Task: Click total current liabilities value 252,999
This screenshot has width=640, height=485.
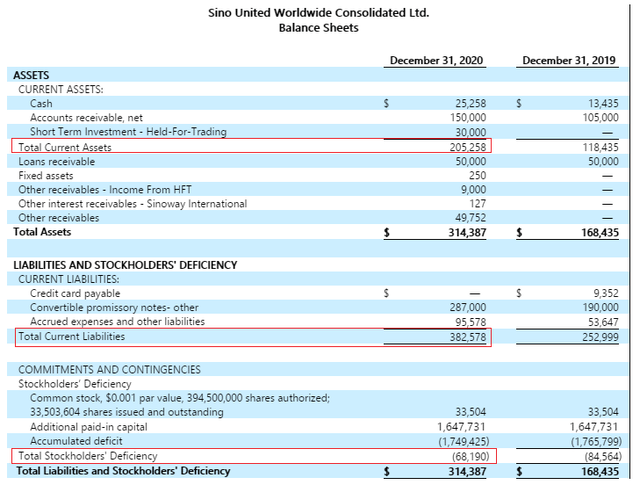Action: 600,337
